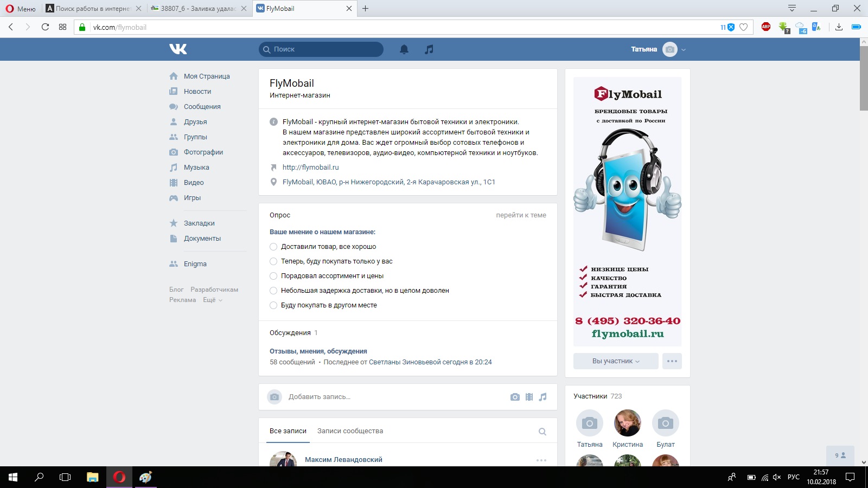Click the VK logo in header
Viewport: 868px width, 488px height.
click(178, 49)
